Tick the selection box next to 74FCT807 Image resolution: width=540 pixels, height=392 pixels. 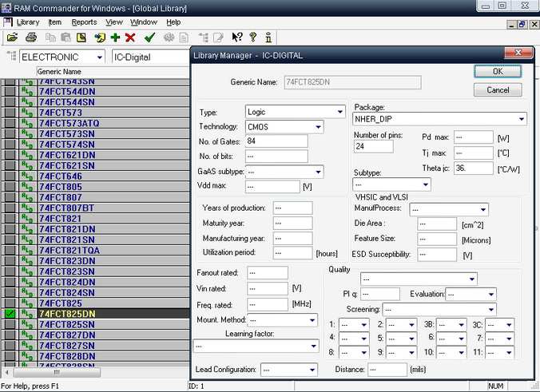pyautogui.click(x=10, y=197)
